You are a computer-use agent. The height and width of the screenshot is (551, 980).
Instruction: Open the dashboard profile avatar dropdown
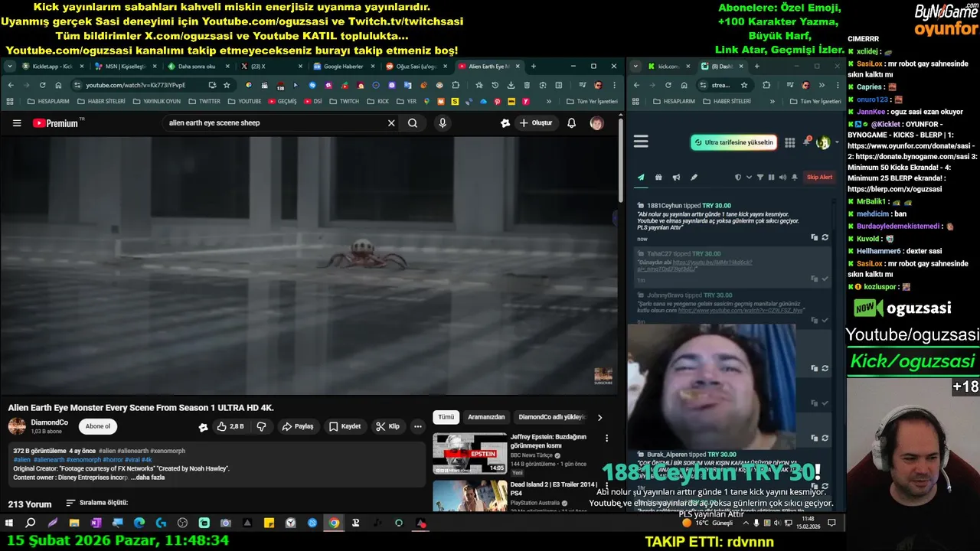(x=826, y=142)
